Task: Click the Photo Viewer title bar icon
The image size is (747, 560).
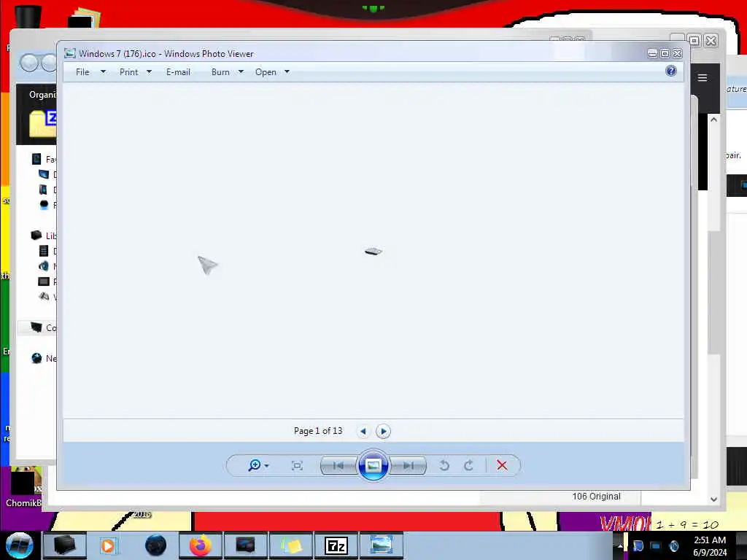Action: pos(70,53)
